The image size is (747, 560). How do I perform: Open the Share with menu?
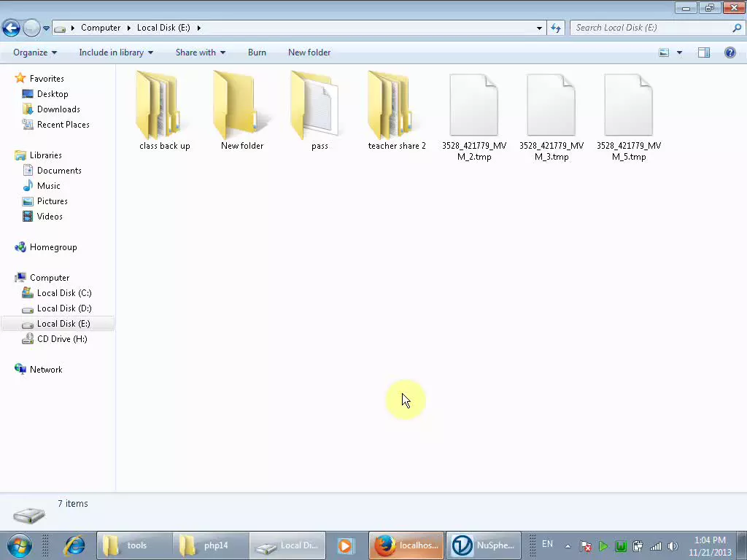click(200, 52)
